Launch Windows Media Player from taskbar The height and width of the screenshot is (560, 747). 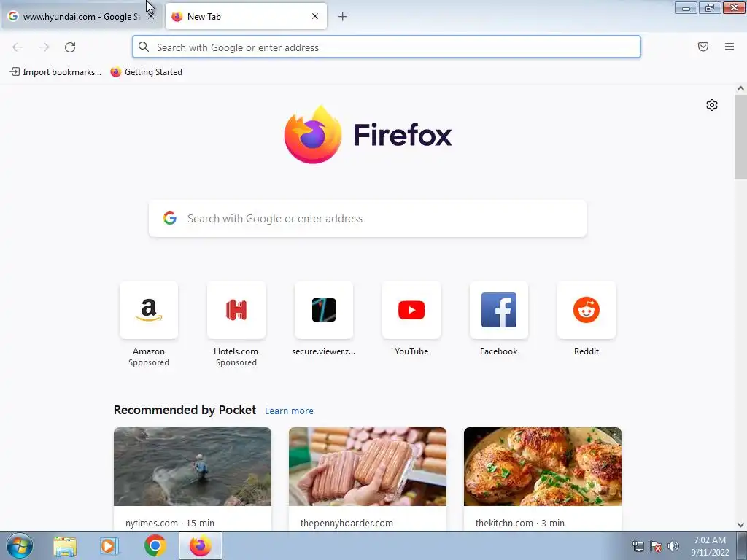pos(109,546)
